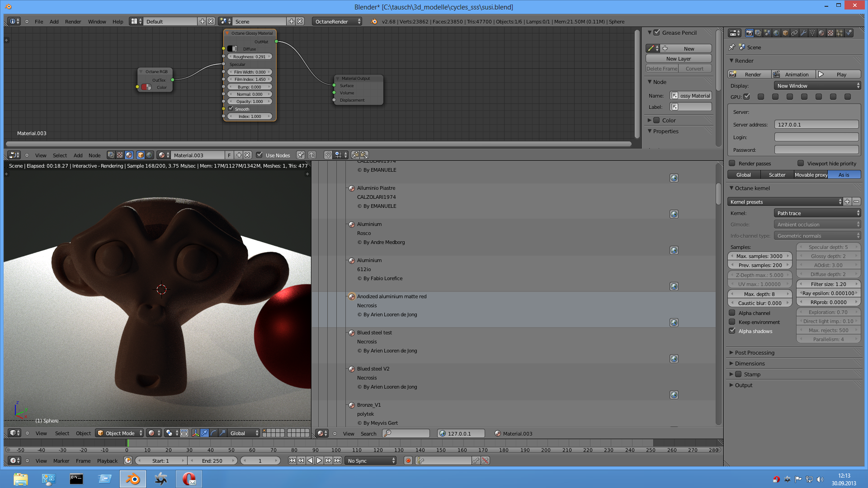Select the Scatter tab
The height and width of the screenshot is (488, 868).
point(777,175)
